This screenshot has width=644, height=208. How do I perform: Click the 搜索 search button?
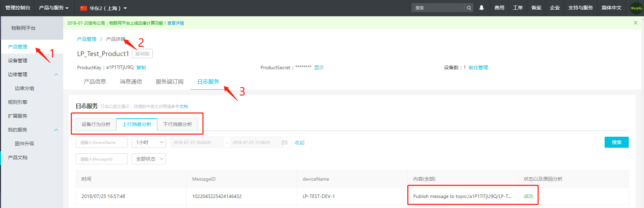pyautogui.click(x=616, y=142)
